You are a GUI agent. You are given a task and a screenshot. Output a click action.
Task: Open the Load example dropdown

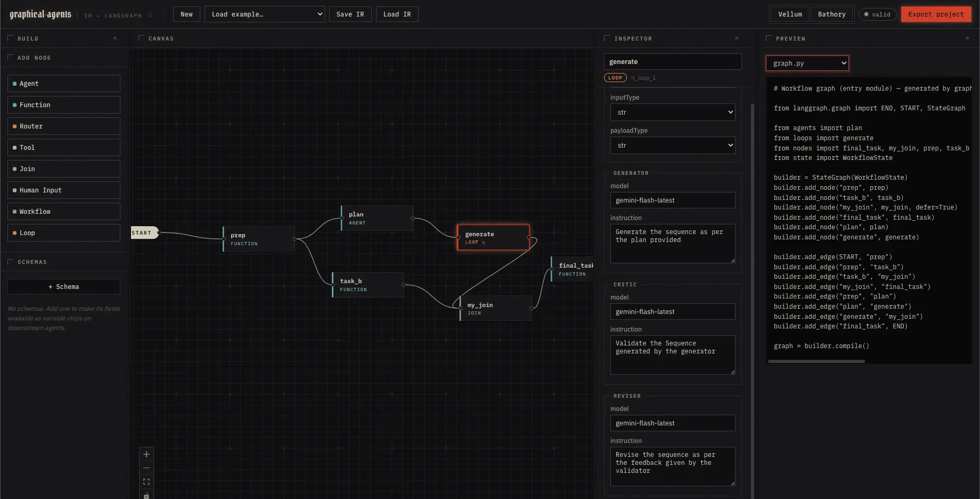(265, 14)
